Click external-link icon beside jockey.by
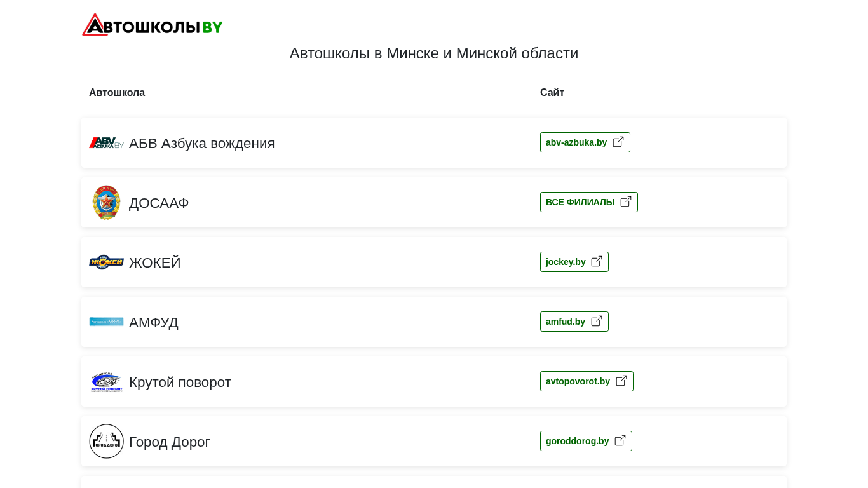This screenshot has width=868, height=488. (597, 262)
